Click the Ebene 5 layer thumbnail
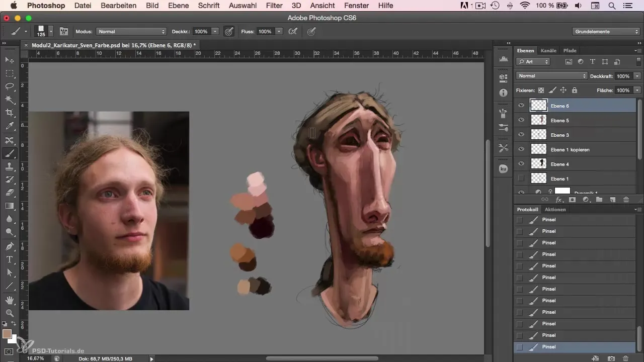The width and height of the screenshot is (644, 362). click(539, 120)
